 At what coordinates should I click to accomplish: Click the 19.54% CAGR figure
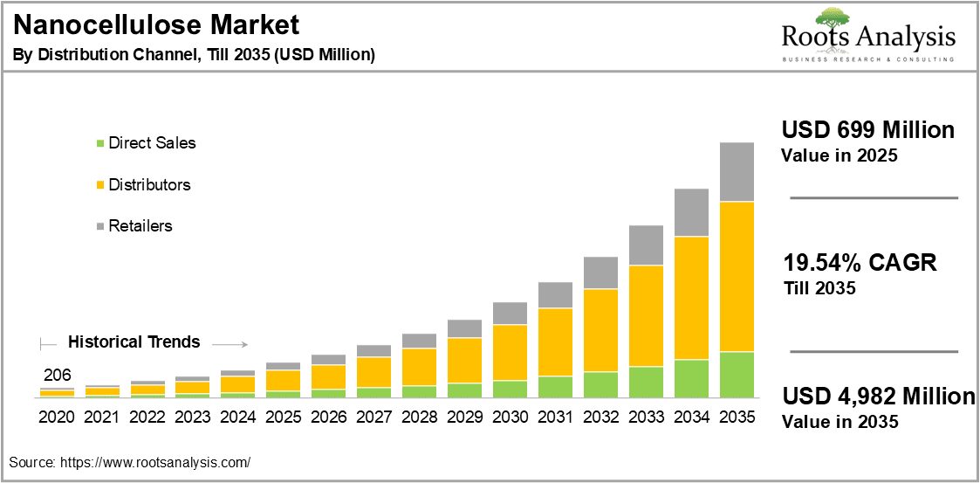coord(860,263)
